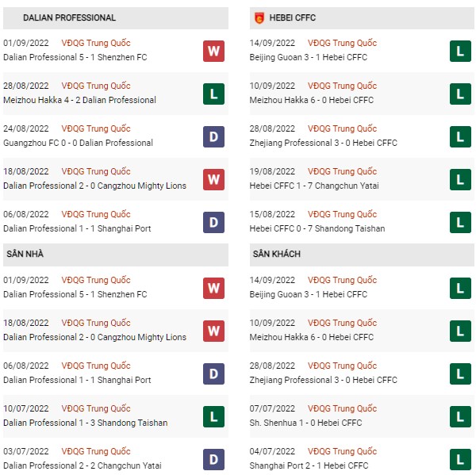Open the Sân Khách section header
Screen dimensions: 476x475
(362, 255)
